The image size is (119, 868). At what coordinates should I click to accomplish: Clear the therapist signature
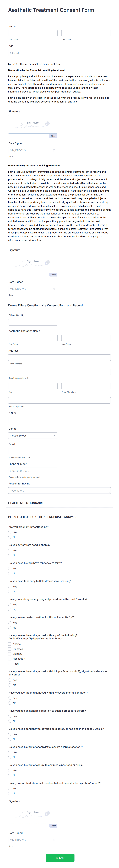[x=53, y=136]
